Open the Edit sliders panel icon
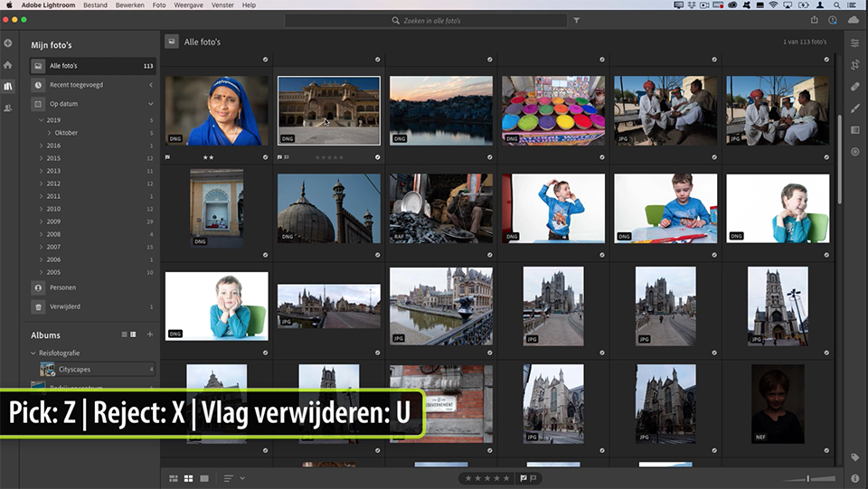Viewport: 868px width, 489px height. tap(854, 42)
